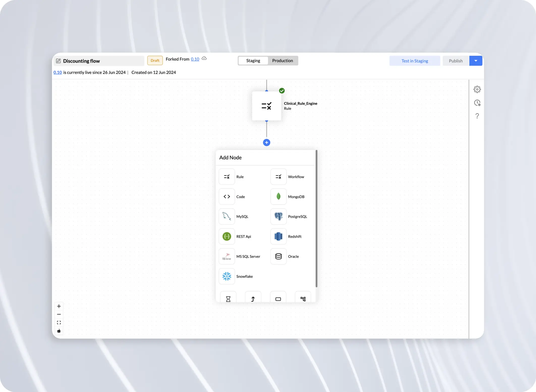The image size is (536, 392).
Task: Click the blue plus add-node button
Action: pos(266,143)
